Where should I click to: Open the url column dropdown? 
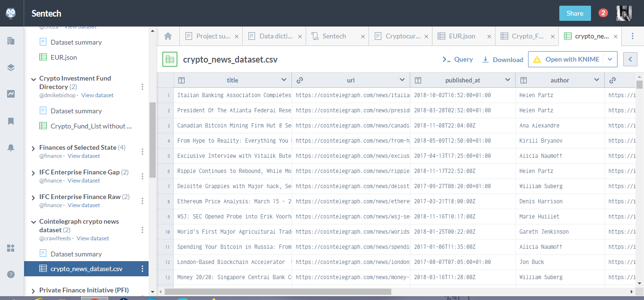pos(402,80)
